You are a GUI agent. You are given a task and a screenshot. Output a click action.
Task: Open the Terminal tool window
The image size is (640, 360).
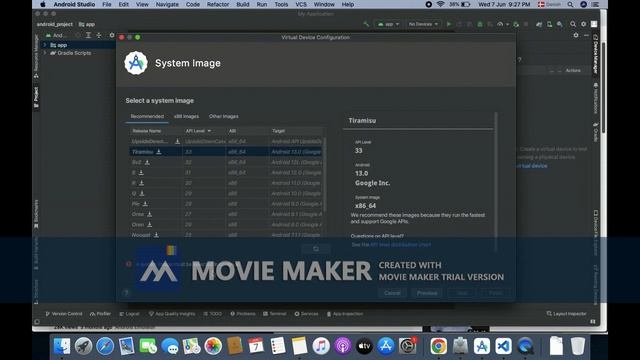point(275,314)
